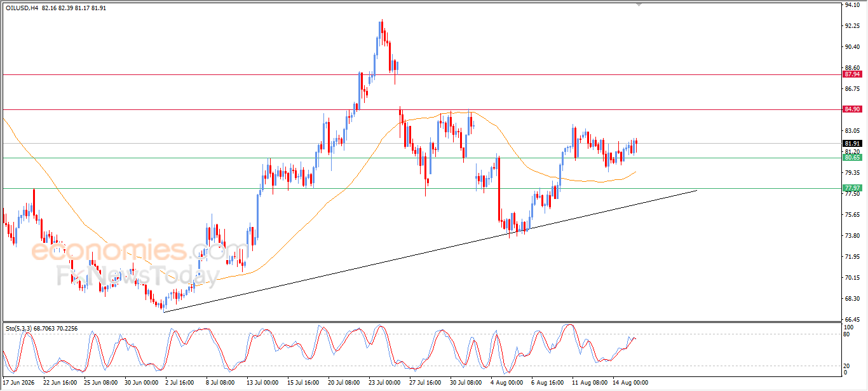Click the stochastic 20 level label

pyautogui.click(x=847, y=365)
